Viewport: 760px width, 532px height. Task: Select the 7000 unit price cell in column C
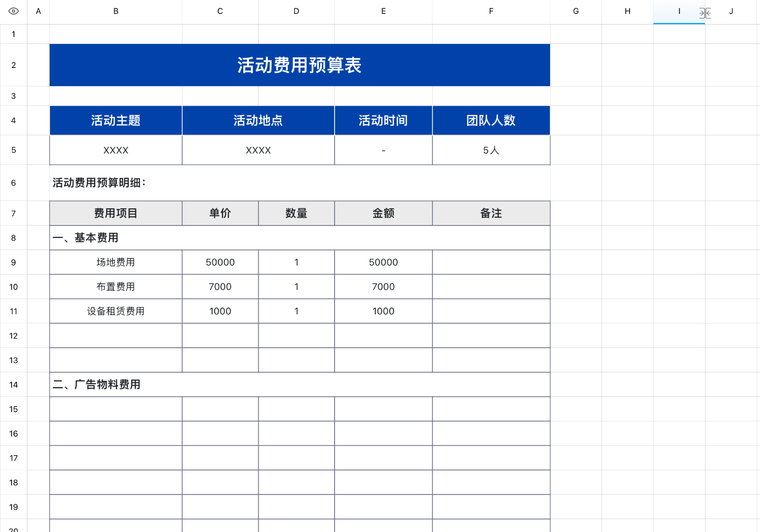(220, 287)
